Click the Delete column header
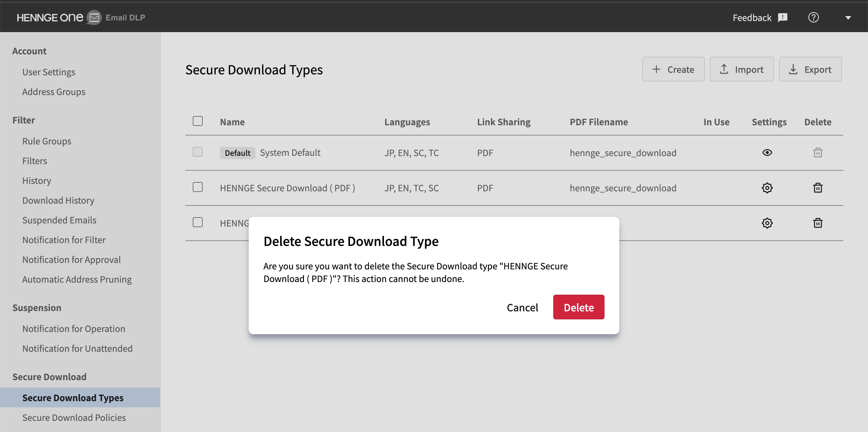The height and width of the screenshot is (432, 868). (x=818, y=122)
